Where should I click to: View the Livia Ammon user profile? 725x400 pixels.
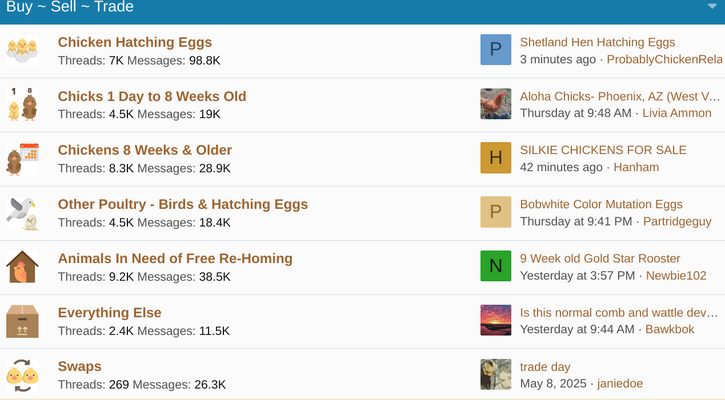coord(676,113)
